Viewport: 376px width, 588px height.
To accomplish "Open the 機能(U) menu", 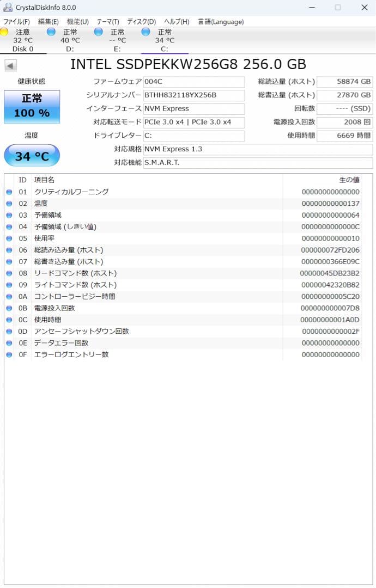I will [x=78, y=22].
